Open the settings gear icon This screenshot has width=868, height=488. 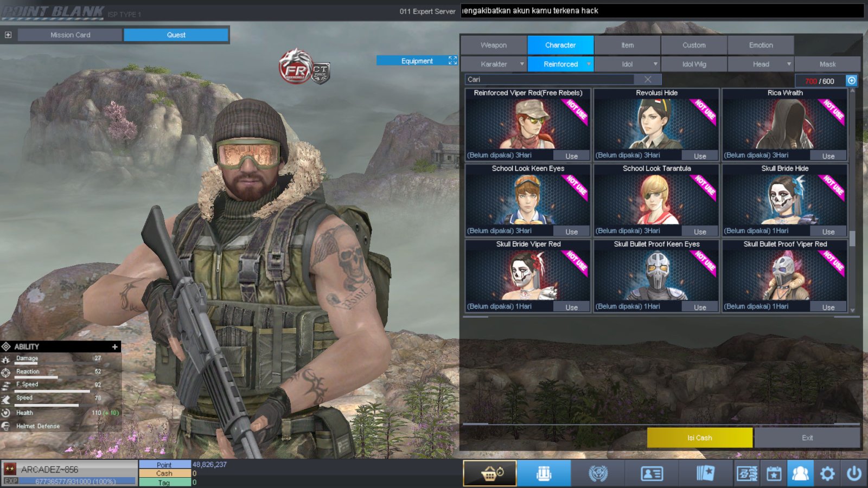pyautogui.click(x=827, y=473)
